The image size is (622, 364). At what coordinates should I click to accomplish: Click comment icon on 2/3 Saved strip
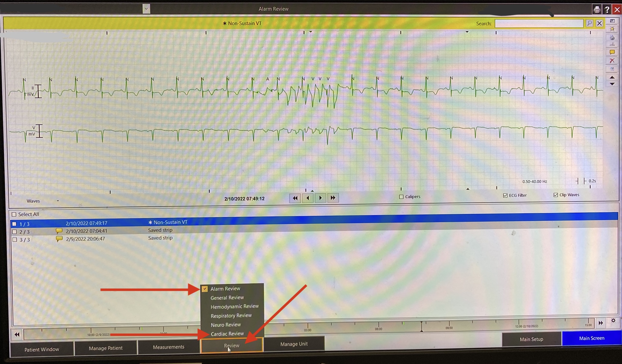(x=59, y=231)
